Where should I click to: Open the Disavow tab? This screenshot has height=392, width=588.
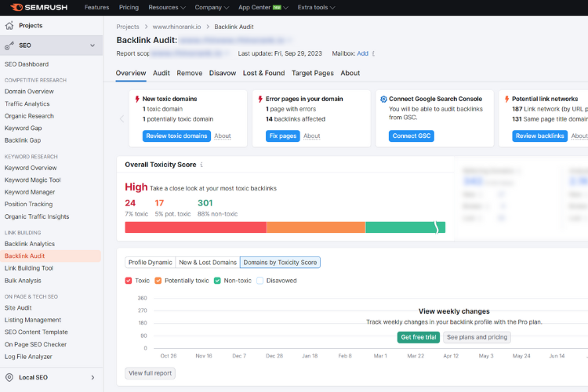tap(223, 73)
